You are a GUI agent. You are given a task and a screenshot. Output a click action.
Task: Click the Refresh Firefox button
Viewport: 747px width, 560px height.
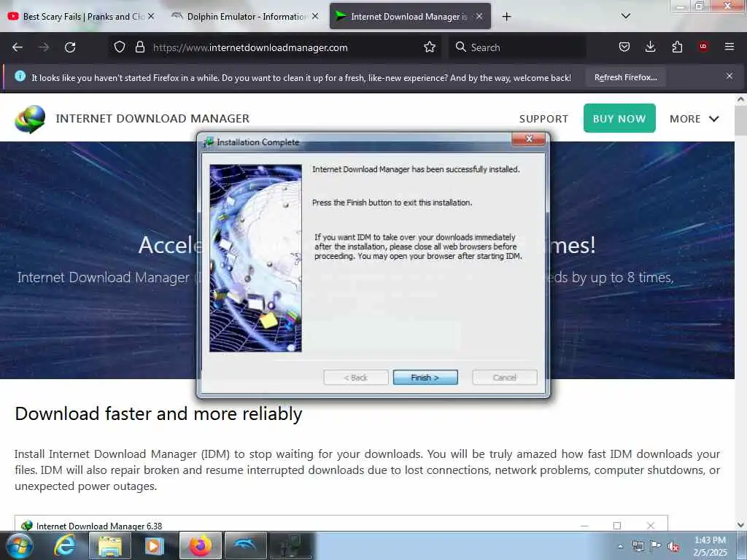(625, 77)
